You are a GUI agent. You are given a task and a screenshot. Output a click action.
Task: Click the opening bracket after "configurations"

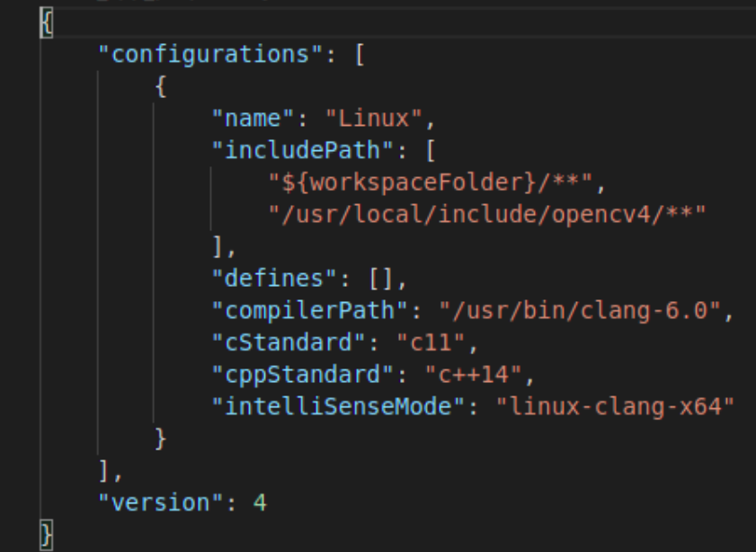[x=360, y=55]
